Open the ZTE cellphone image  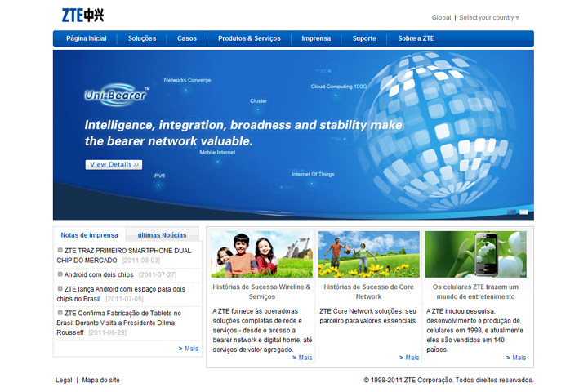(475, 254)
